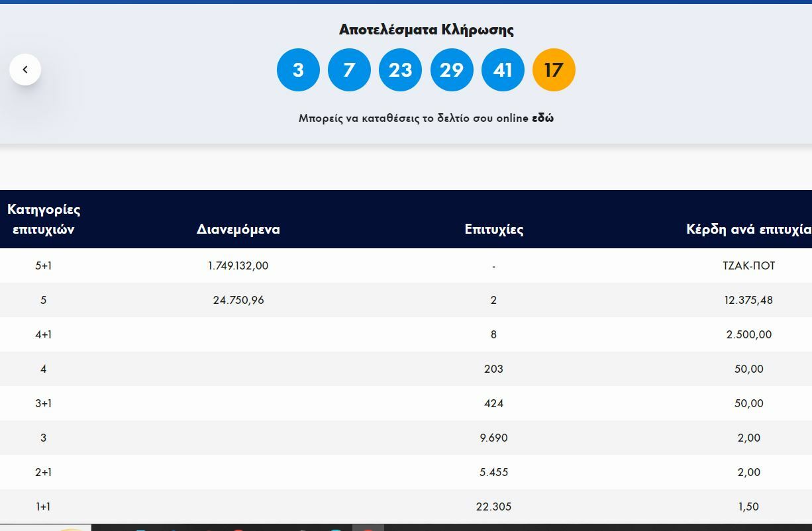Select the 1.749.132,00 distributed amount
Screen dimensions: 812x531
tap(238, 265)
